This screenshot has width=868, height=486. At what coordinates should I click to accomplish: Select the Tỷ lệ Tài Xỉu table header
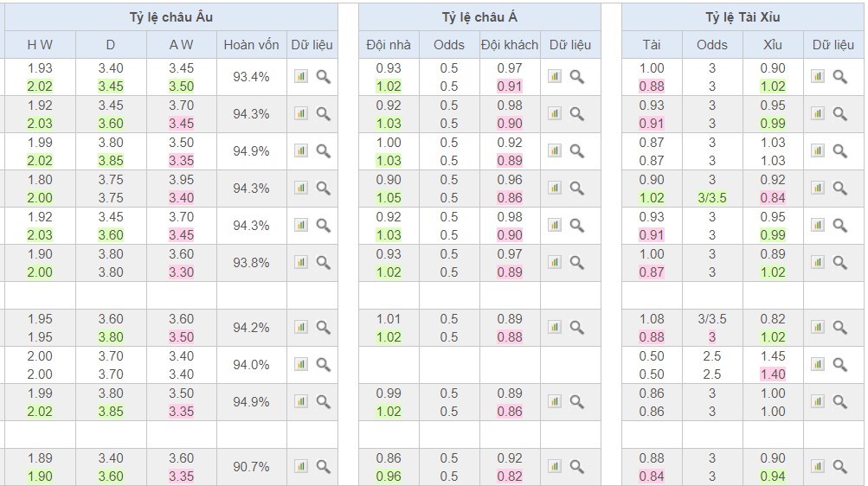(x=743, y=17)
